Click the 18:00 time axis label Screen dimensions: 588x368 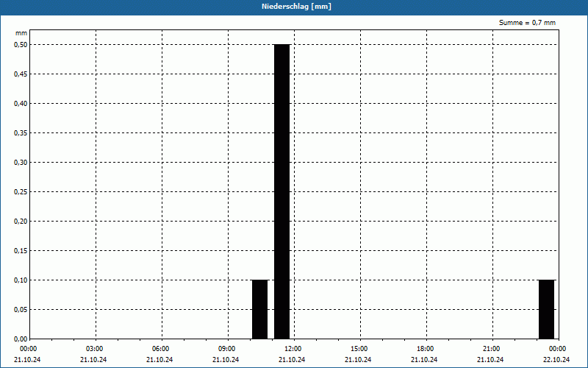[426, 349]
